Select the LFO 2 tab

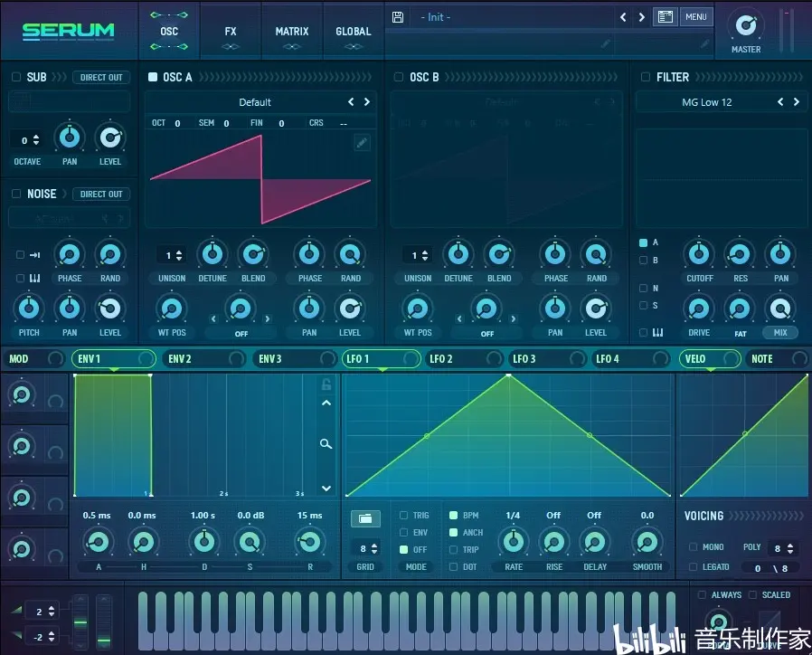pos(465,358)
